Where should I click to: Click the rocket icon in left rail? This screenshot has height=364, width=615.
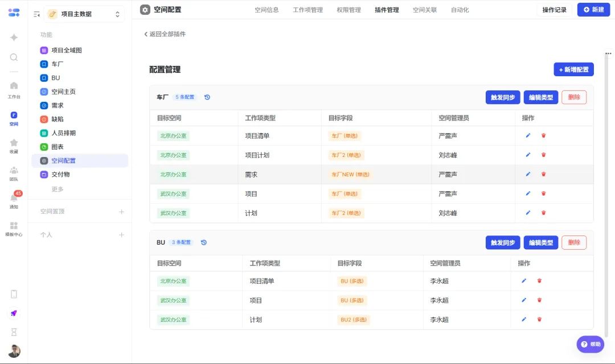[14, 313]
